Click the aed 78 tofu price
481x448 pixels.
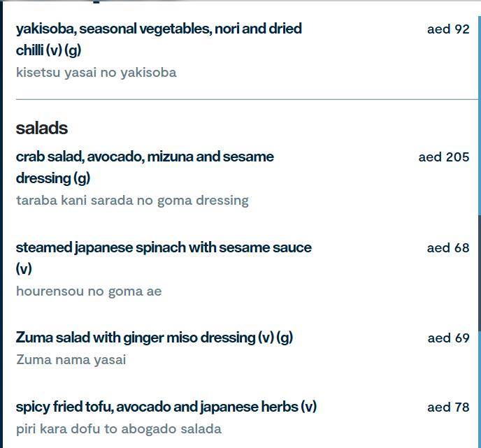tap(448, 407)
